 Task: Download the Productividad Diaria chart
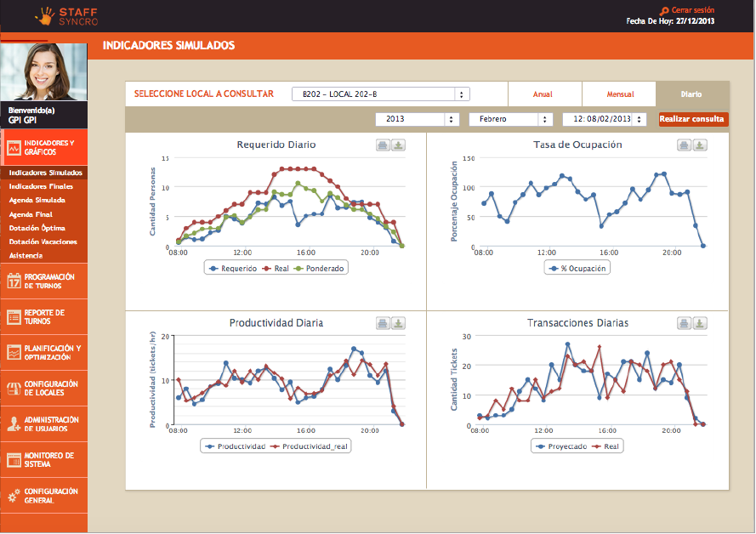click(x=398, y=323)
